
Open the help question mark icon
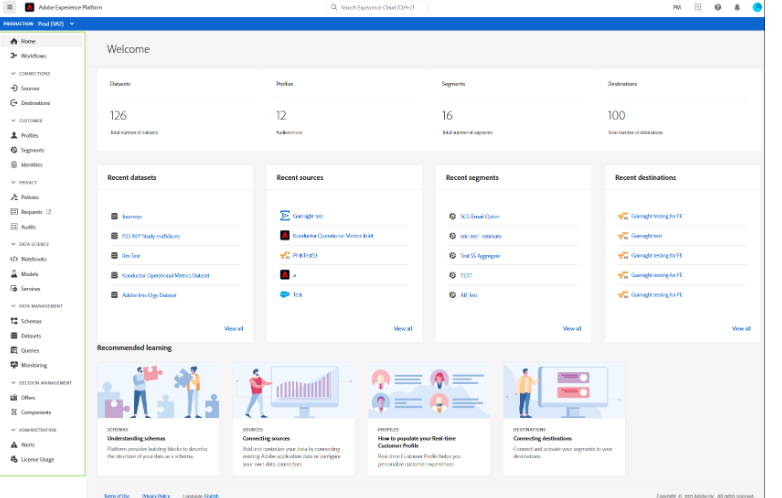click(x=718, y=7)
